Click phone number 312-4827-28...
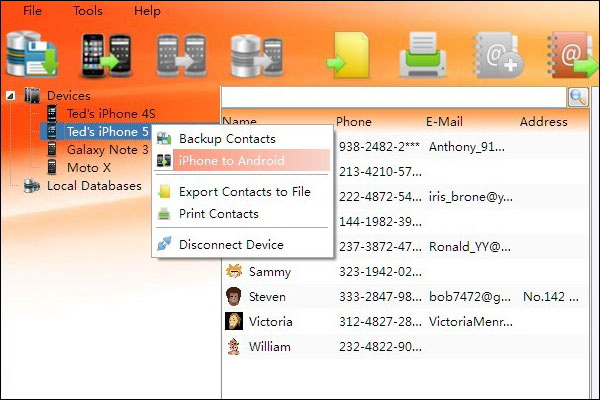Image resolution: width=600 pixels, height=400 pixels. pos(380,322)
